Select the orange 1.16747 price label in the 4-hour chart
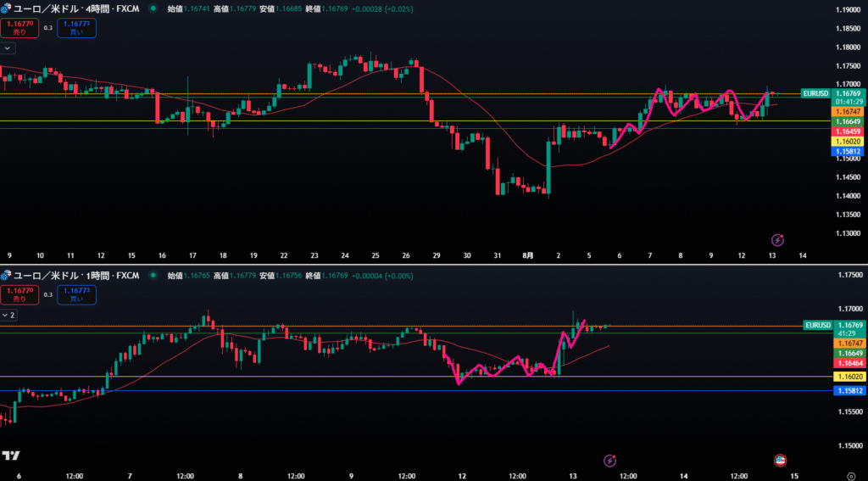The image size is (868, 481). [x=847, y=112]
